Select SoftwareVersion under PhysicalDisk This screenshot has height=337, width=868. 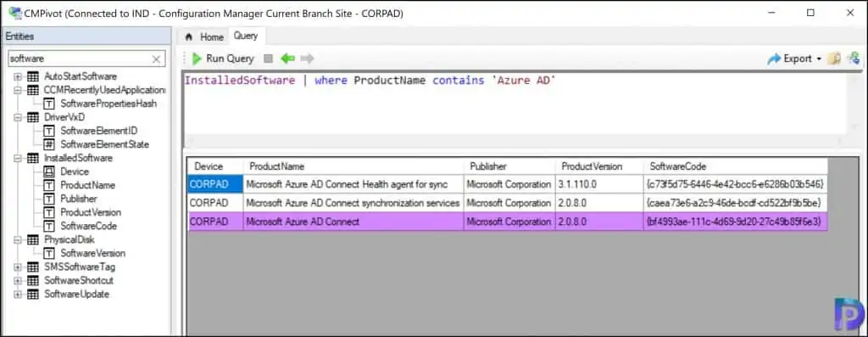click(x=92, y=253)
